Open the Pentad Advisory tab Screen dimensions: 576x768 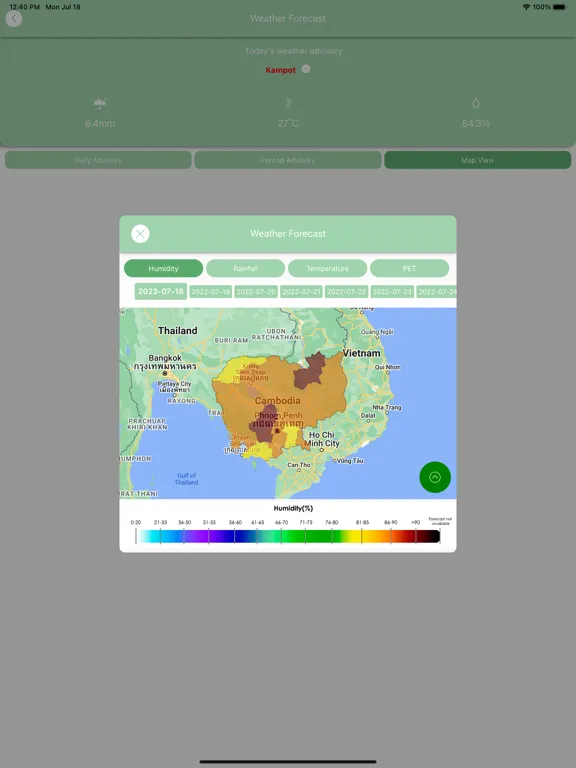[x=288, y=160]
